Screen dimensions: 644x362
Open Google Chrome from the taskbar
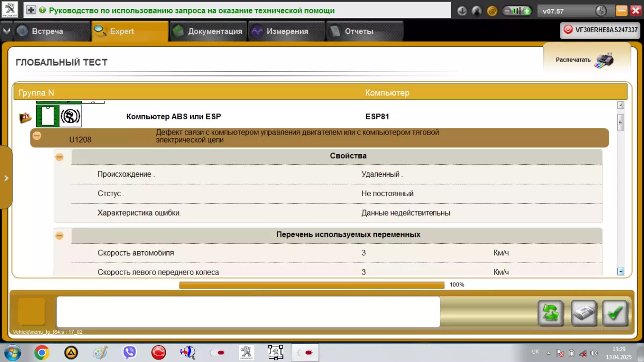pyautogui.click(x=42, y=353)
